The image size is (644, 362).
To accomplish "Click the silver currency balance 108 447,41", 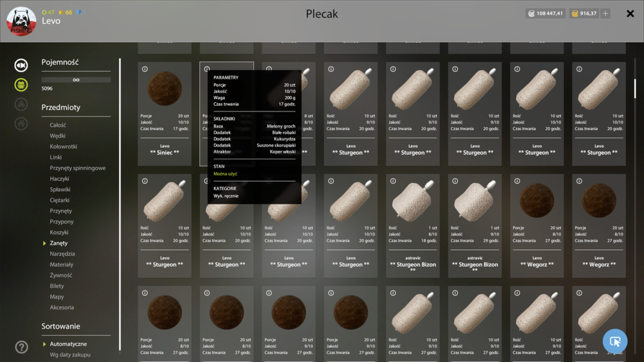I will [545, 14].
